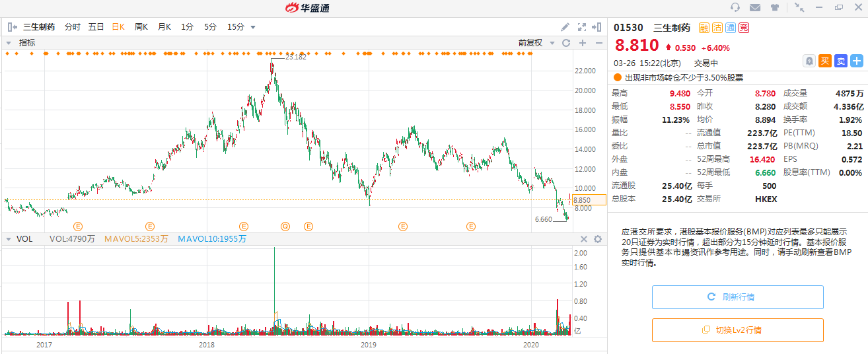Click the 交易中 trading status text
The height and width of the screenshot is (354, 868).
tap(705, 63)
